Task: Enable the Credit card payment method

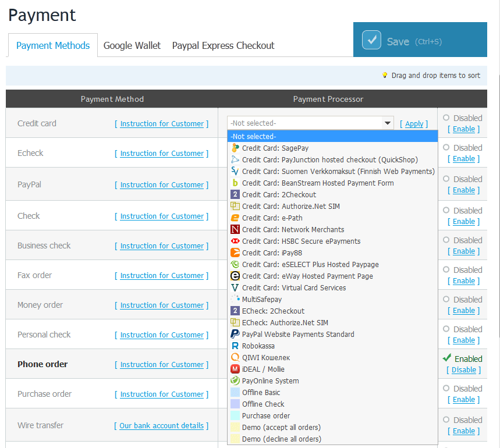Action: coord(464,129)
